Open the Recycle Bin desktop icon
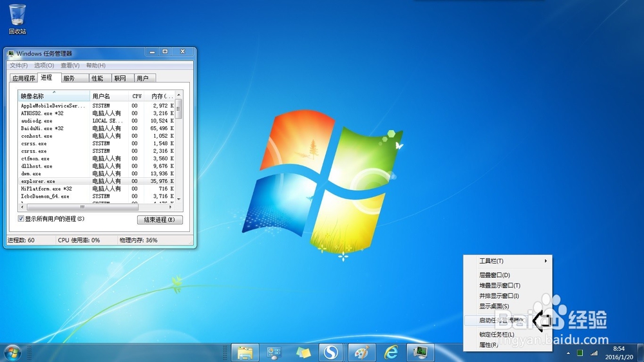This screenshot has width=644, height=362. point(17,19)
